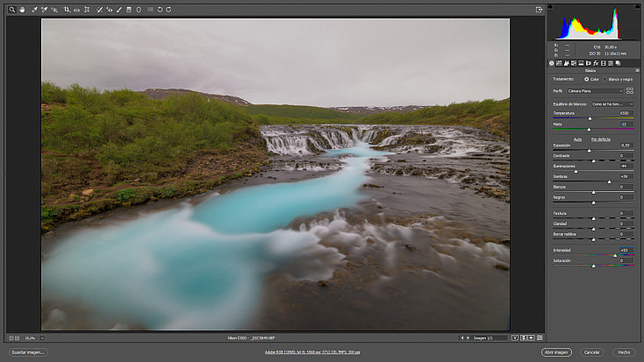Click the Borrar neblina slider handle

[593, 239]
